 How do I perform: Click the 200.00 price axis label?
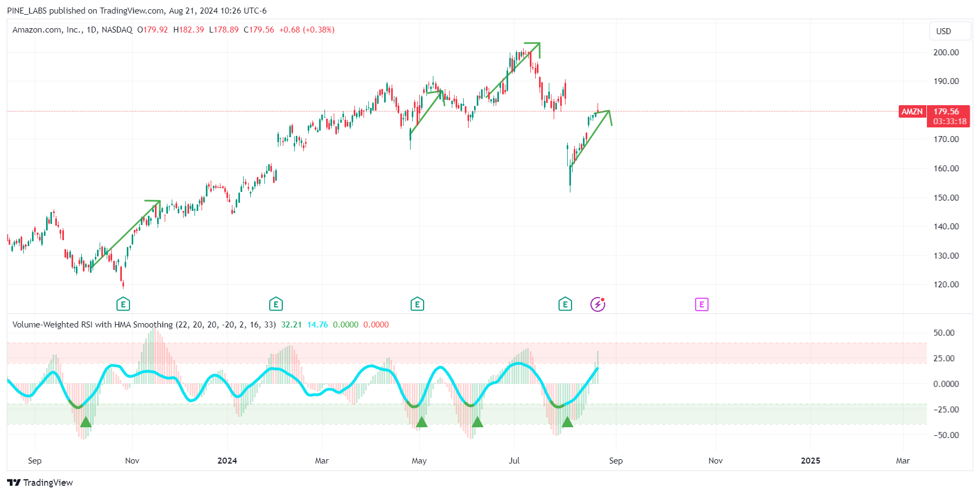coord(946,53)
